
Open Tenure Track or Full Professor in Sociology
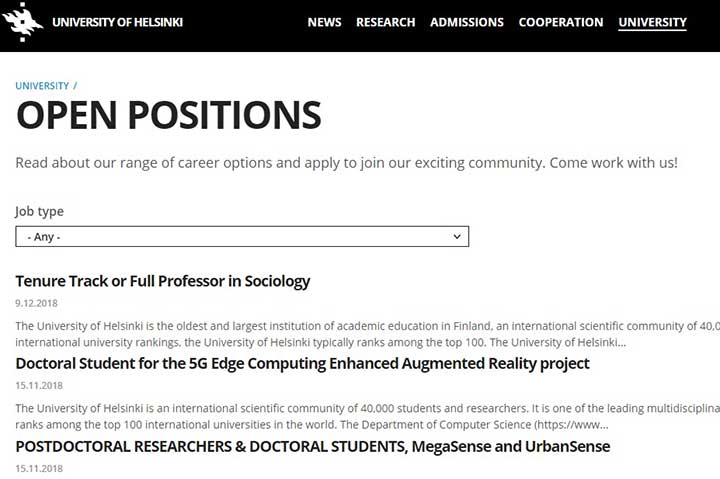coord(163,281)
